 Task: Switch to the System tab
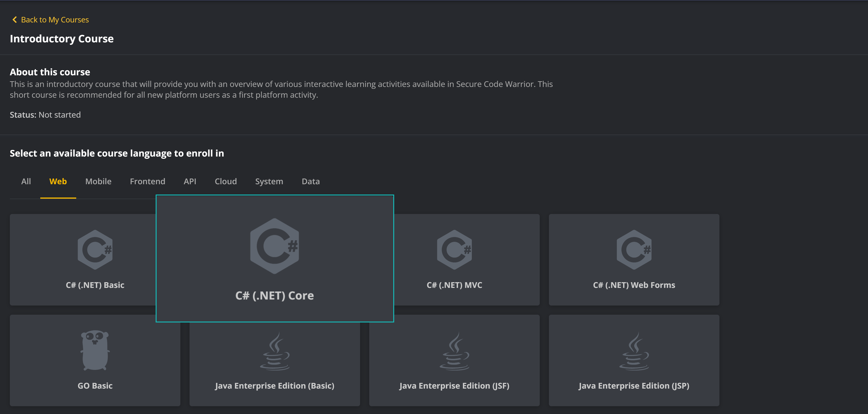269,181
